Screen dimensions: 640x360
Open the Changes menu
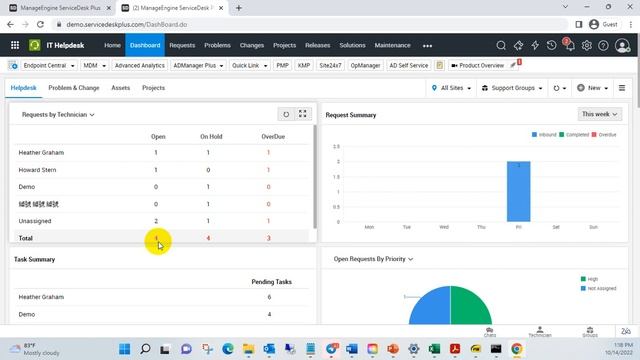point(251,45)
